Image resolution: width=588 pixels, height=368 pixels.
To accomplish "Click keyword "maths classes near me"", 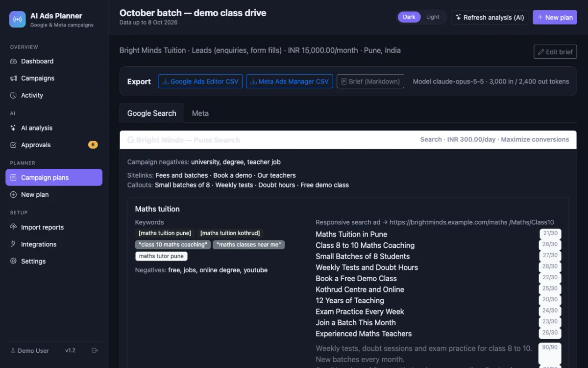I will pos(249,244).
